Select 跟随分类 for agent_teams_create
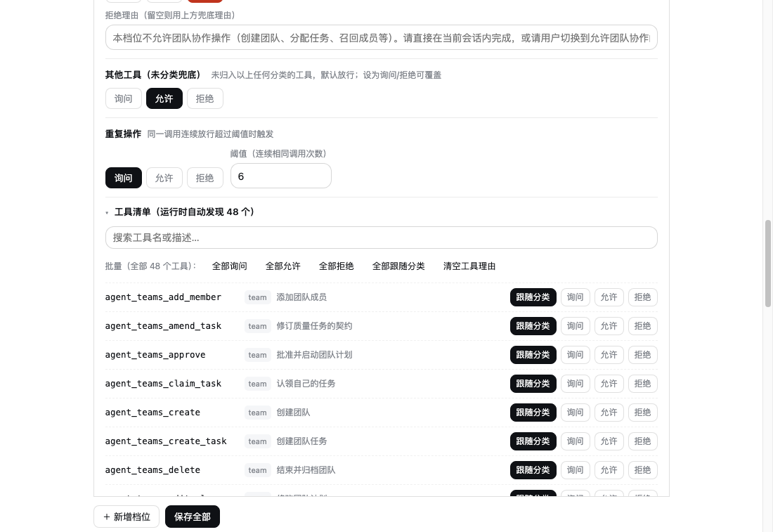Image resolution: width=773 pixels, height=532 pixels. (533, 413)
